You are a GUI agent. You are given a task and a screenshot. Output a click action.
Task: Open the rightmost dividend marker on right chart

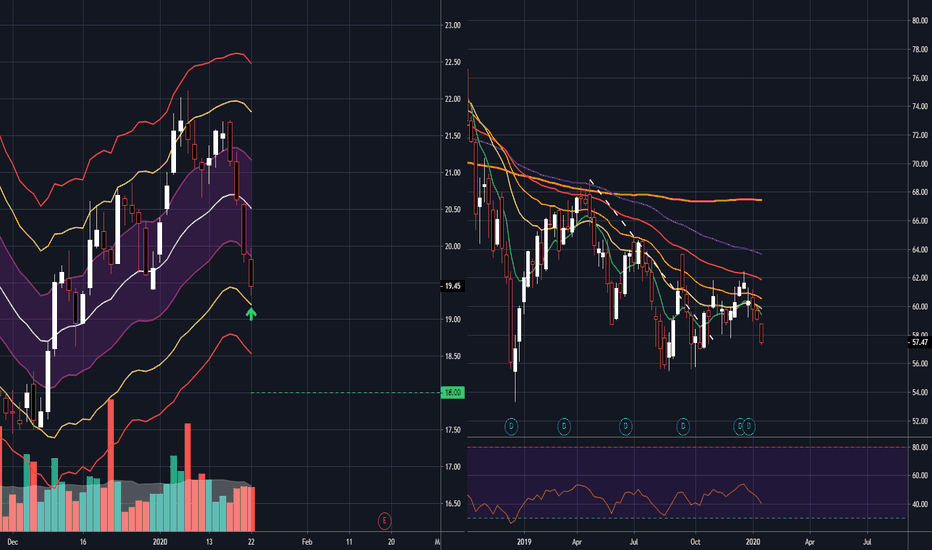click(749, 426)
